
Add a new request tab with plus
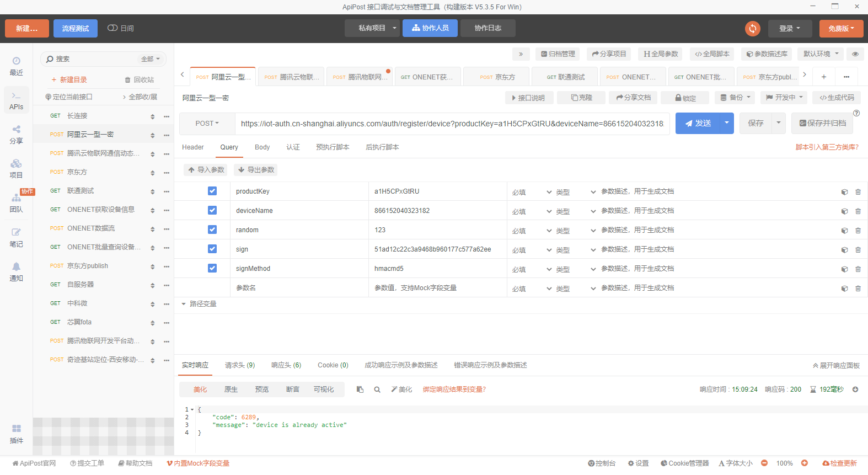point(823,77)
